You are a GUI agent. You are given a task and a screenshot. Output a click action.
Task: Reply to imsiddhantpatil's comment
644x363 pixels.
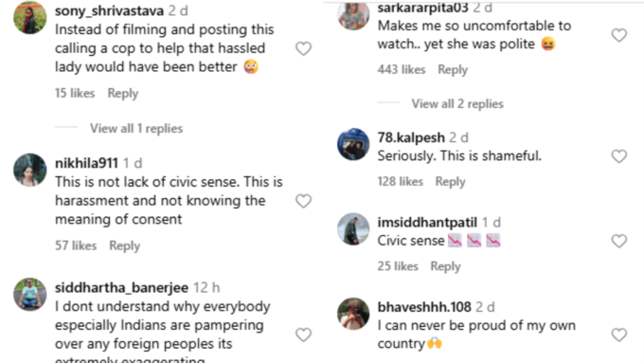(445, 266)
